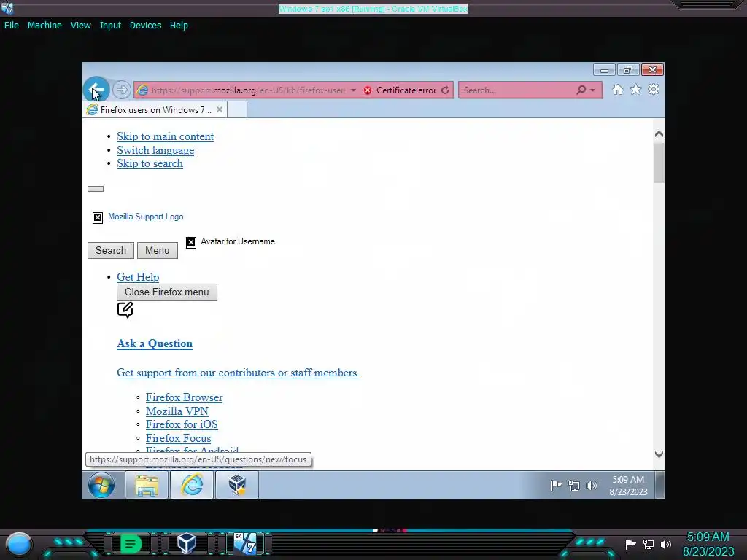The image size is (747, 560).
Task: Open VirtualBox Machine menu
Action: (44, 26)
